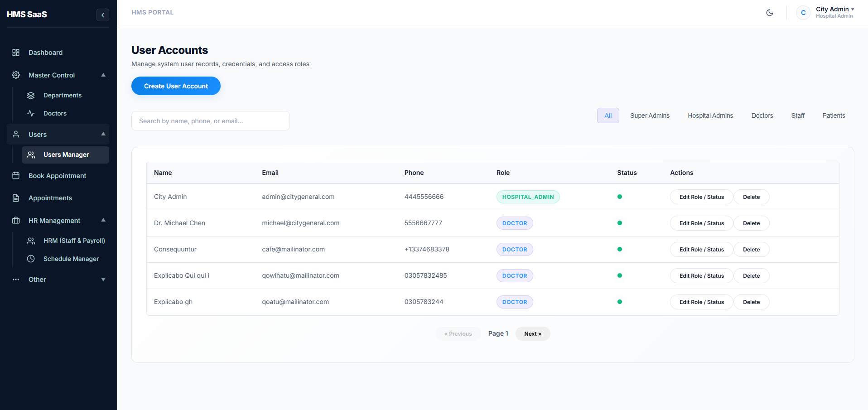Viewport: 868px width, 410px height.
Task: Open Dashboard in the sidebar
Action: (x=58, y=53)
